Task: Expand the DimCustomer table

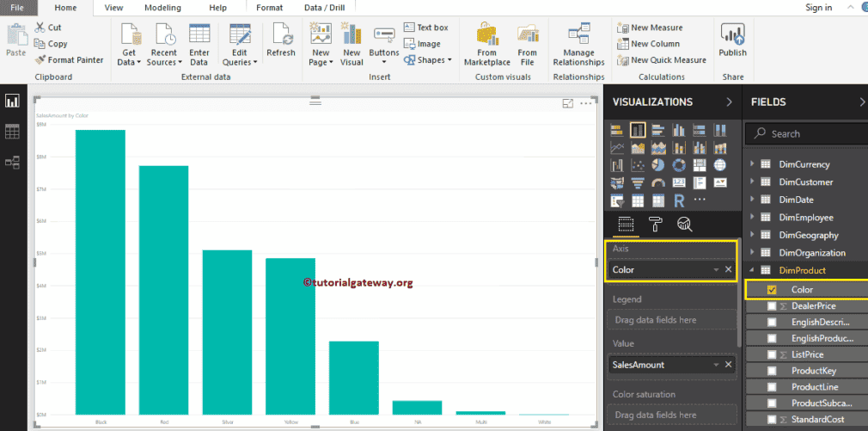Action: tap(752, 182)
